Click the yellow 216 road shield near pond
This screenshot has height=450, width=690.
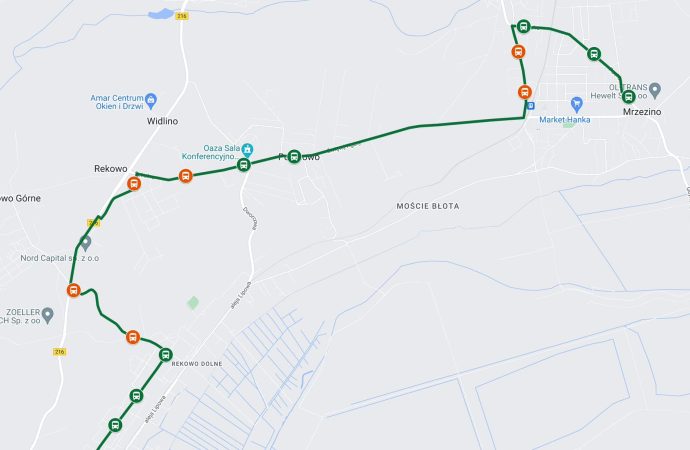pyautogui.click(x=182, y=16)
